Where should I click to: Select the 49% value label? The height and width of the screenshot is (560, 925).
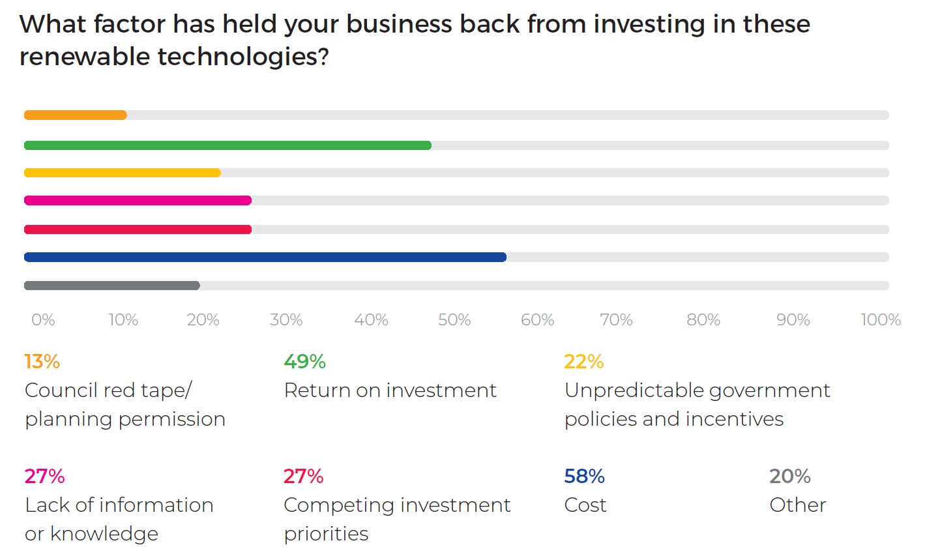coord(304,361)
